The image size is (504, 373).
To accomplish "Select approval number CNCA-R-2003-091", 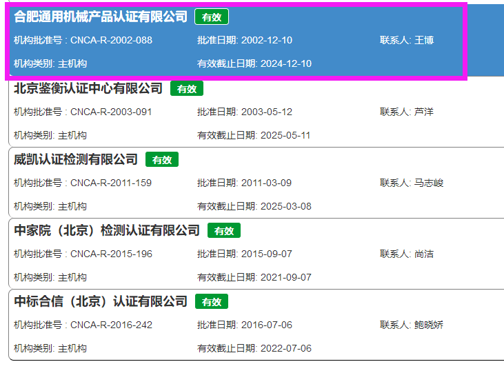I will (x=111, y=112).
